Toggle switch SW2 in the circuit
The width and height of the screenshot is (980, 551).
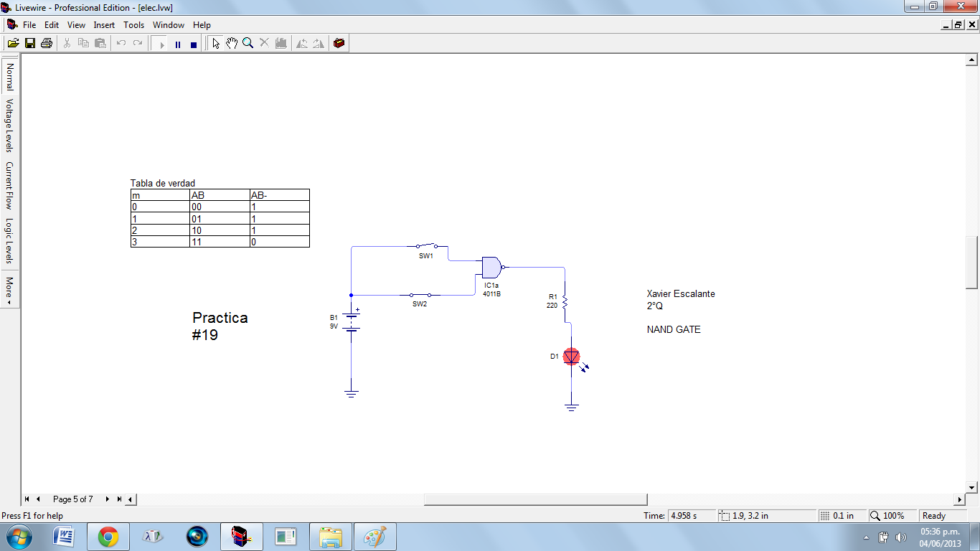[420, 294]
